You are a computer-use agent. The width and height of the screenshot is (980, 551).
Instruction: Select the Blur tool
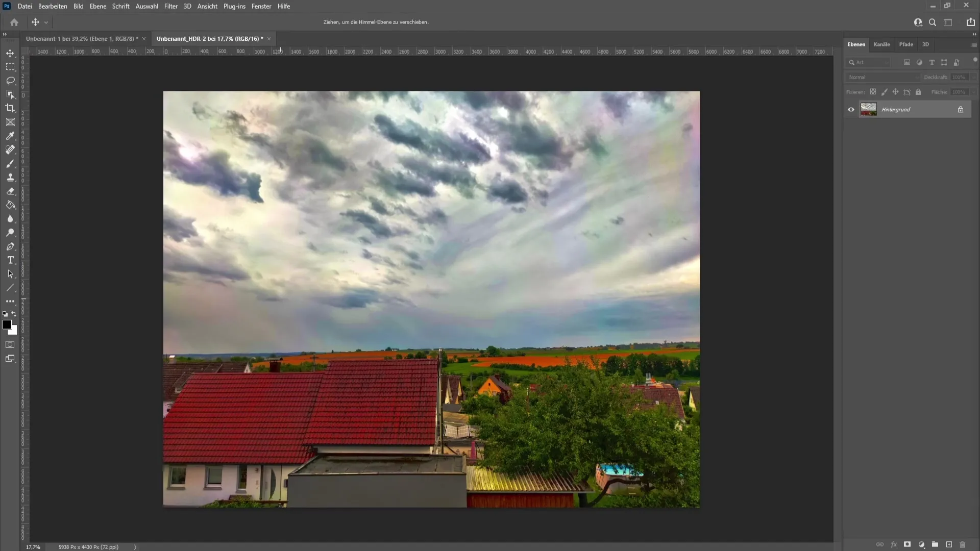(x=10, y=219)
